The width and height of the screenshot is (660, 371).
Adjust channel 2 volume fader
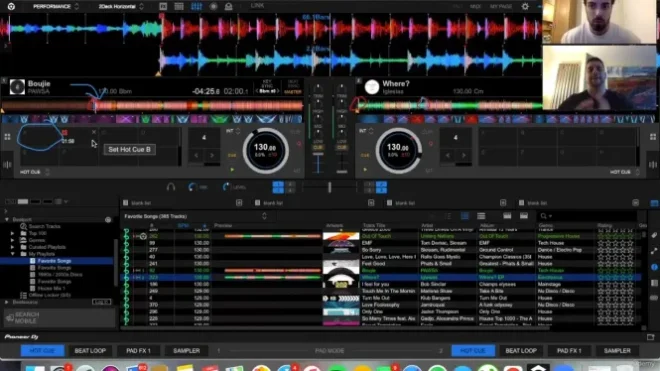342,171
